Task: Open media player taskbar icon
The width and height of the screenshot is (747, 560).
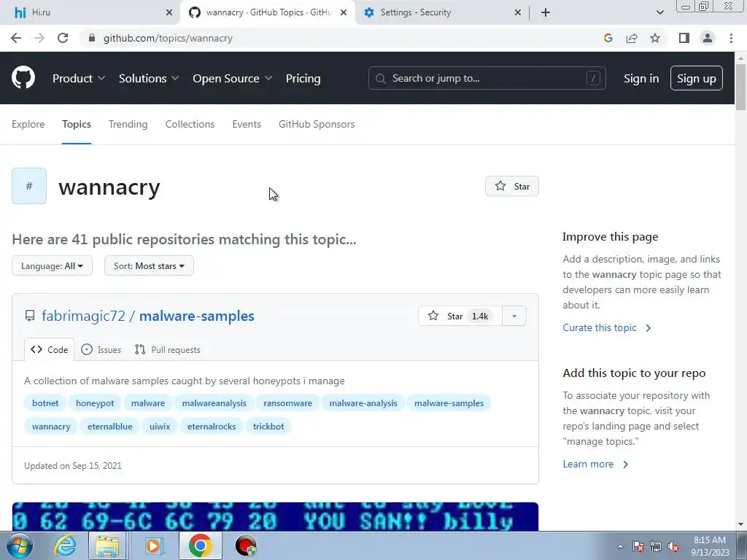Action: coord(153,545)
